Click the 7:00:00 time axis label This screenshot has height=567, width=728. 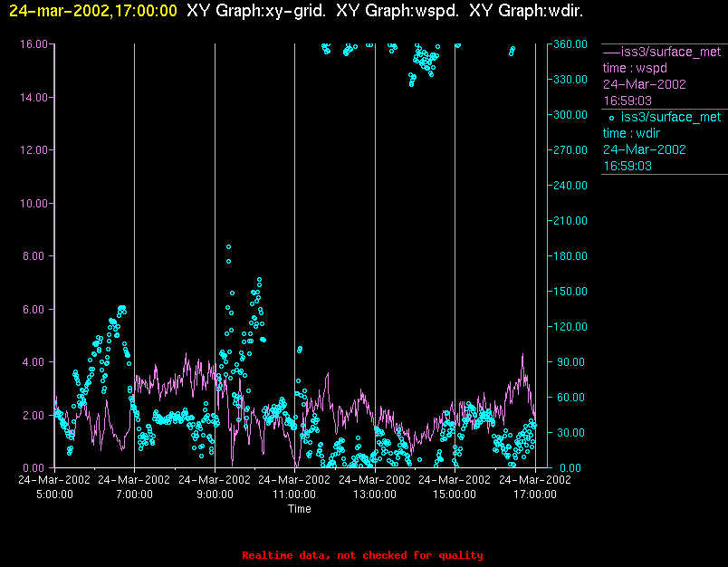coord(134,495)
